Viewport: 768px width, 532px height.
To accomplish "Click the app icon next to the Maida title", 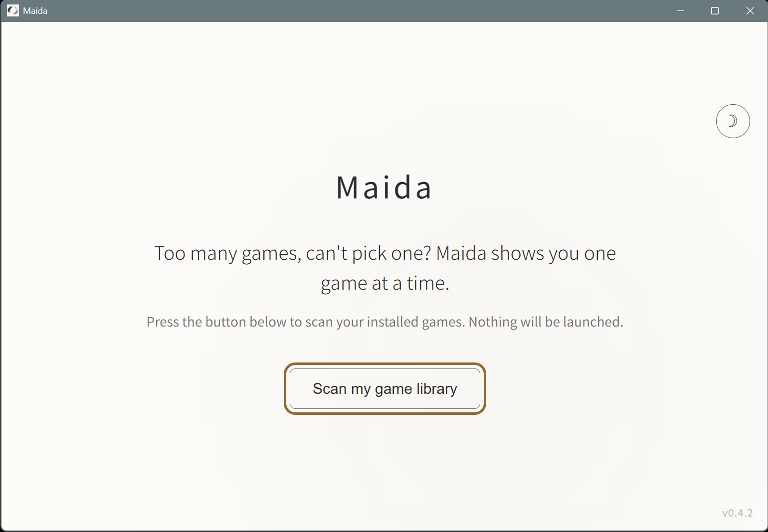I will [x=13, y=10].
